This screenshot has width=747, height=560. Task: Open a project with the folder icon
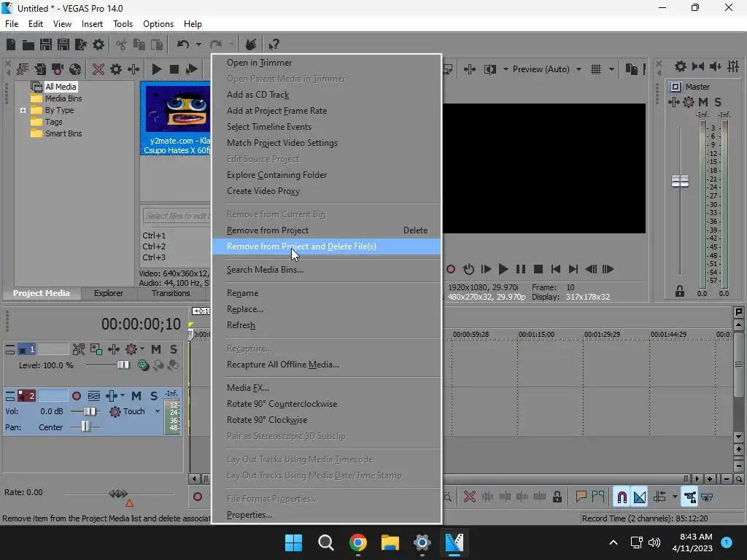28,44
